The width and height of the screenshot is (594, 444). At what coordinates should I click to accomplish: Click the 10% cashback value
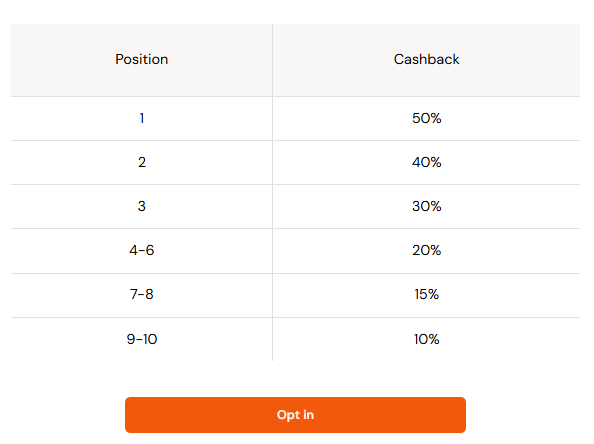tap(426, 339)
